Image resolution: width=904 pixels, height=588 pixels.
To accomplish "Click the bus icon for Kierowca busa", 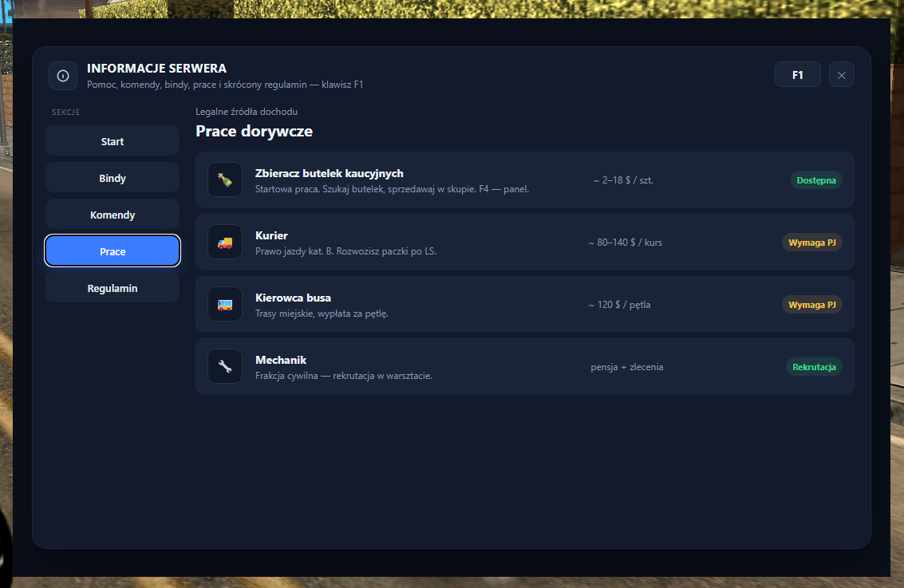I will (x=225, y=305).
